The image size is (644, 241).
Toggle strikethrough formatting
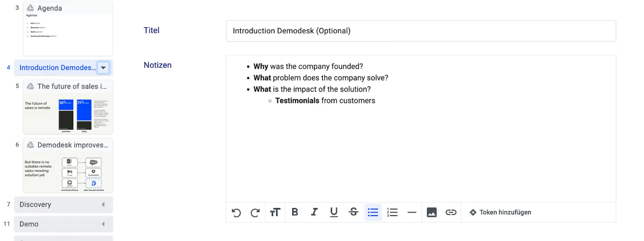353,212
